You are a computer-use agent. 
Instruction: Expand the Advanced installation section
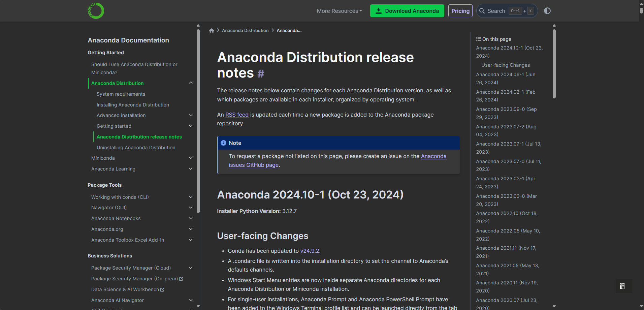tap(191, 115)
